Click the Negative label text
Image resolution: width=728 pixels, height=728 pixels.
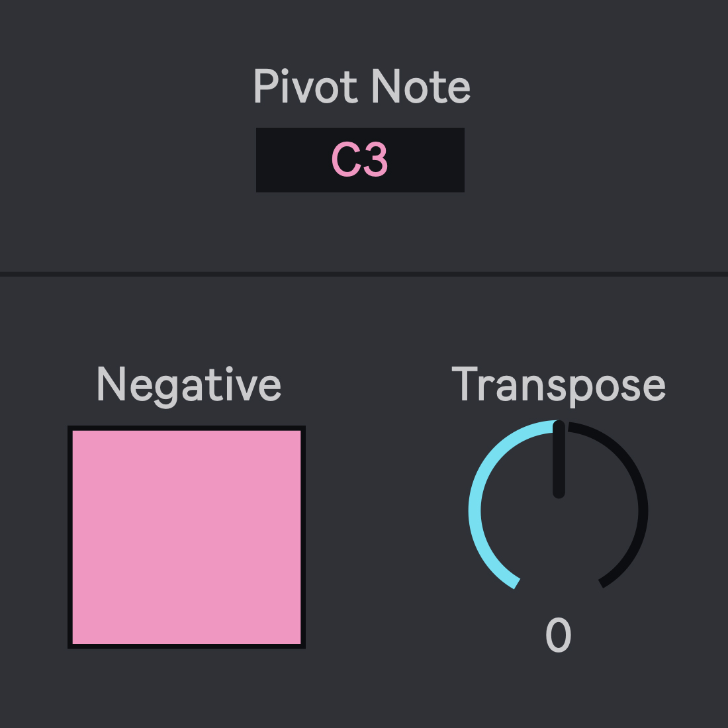(x=189, y=385)
